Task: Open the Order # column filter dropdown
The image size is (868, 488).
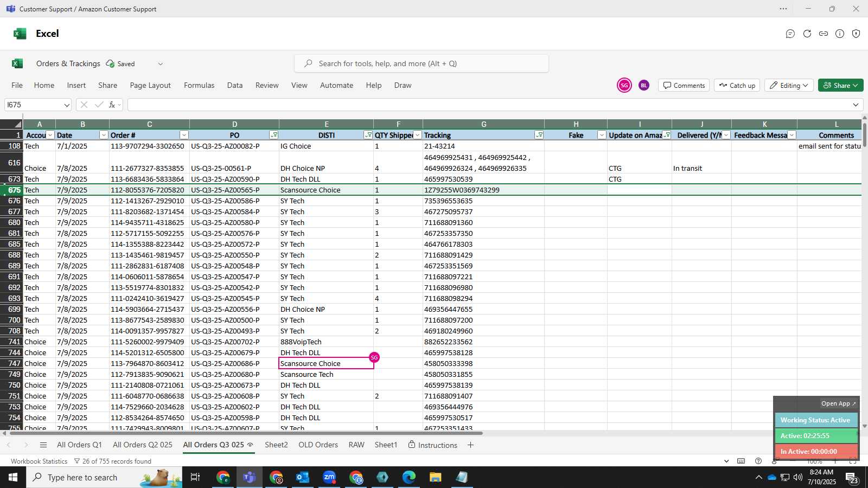Action: point(184,135)
